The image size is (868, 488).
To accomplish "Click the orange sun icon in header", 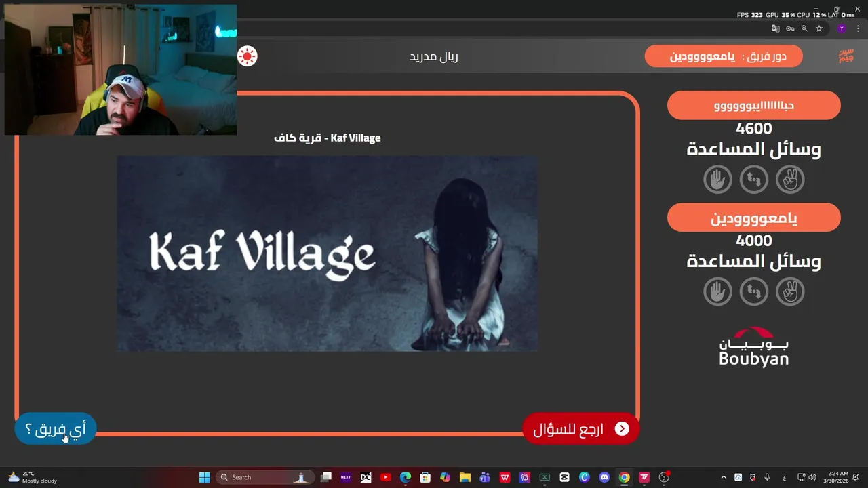I will (248, 56).
